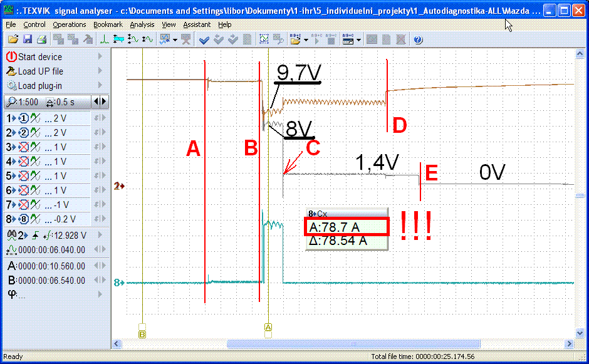The image size is (589, 364).
Task: Click the red Start device power icon
Action: pyautogui.click(x=11, y=57)
